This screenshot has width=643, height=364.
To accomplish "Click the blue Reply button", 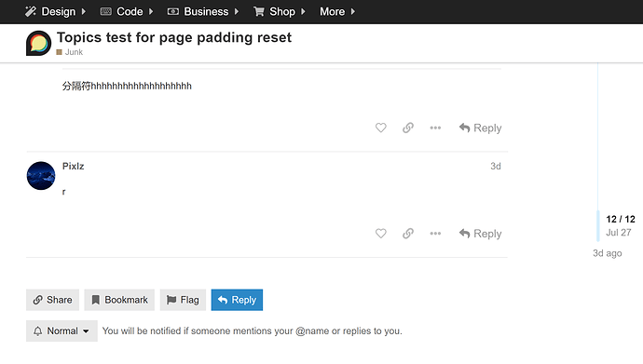I will pyautogui.click(x=237, y=300).
